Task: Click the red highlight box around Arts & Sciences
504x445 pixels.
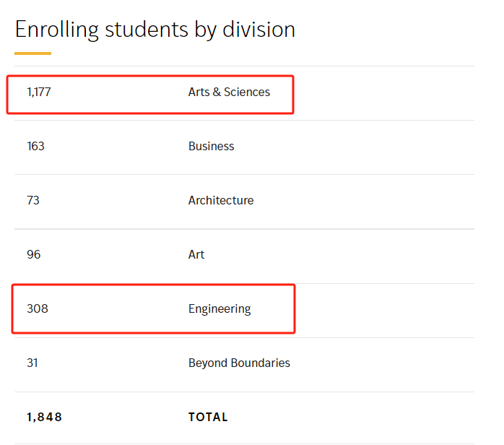Action: tap(150, 95)
